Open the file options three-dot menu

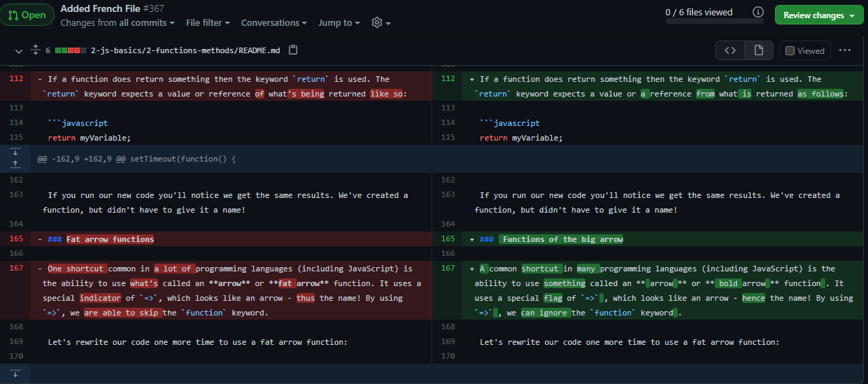(845, 50)
